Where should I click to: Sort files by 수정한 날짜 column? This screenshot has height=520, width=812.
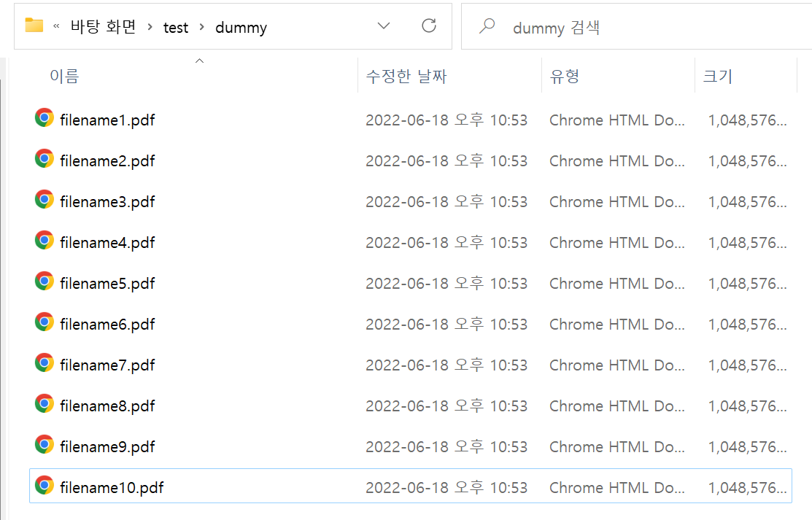tap(406, 76)
